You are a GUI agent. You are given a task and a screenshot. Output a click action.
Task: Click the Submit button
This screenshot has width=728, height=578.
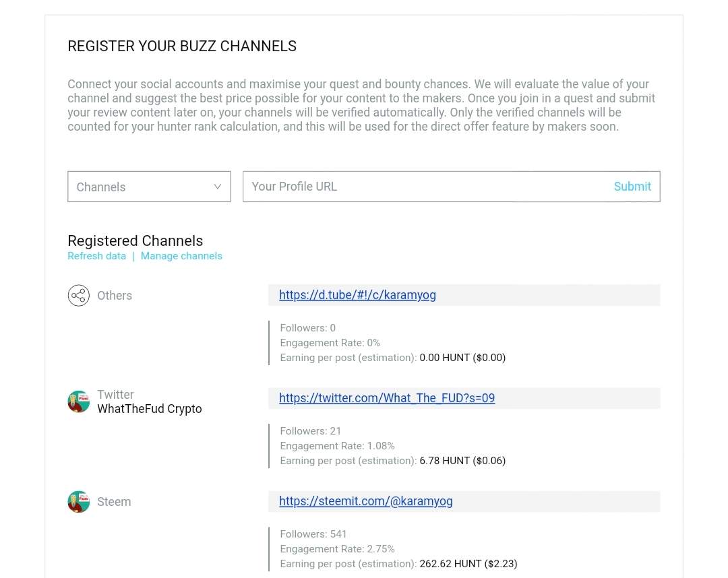point(632,187)
